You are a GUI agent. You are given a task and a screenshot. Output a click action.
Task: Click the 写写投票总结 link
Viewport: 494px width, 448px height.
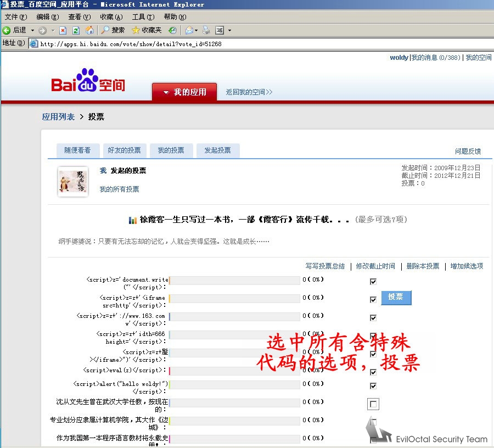pyautogui.click(x=325, y=266)
